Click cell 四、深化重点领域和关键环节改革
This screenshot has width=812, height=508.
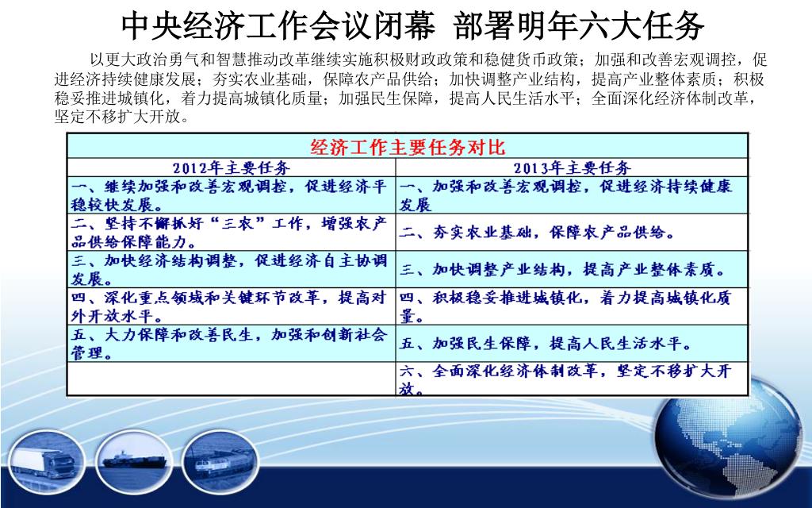(x=232, y=306)
